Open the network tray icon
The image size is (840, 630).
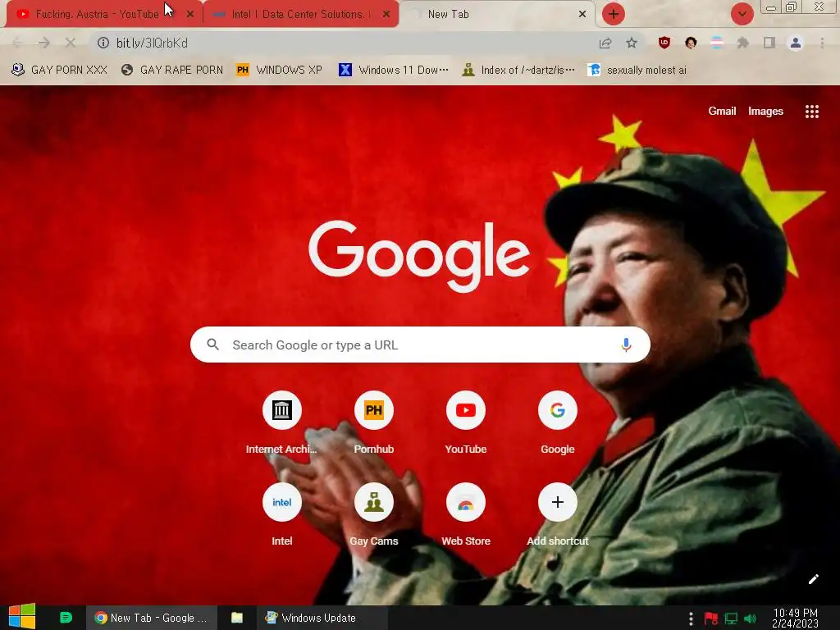(x=731, y=619)
